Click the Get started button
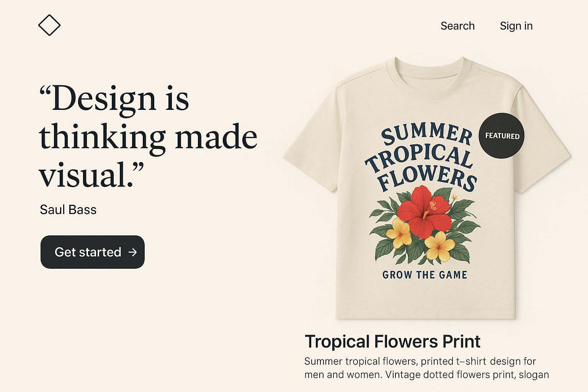 point(93,252)
